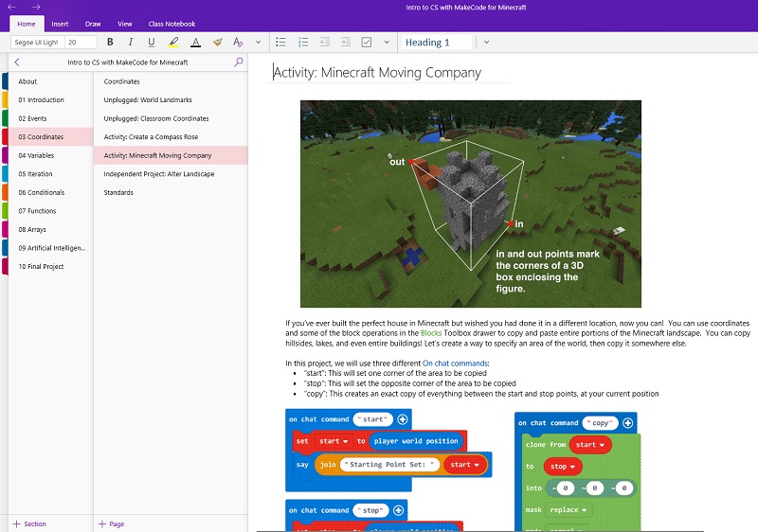Screen dimensions: 758x532
Task: Switch to the Insert tab
Action: [x=60, y=24]
